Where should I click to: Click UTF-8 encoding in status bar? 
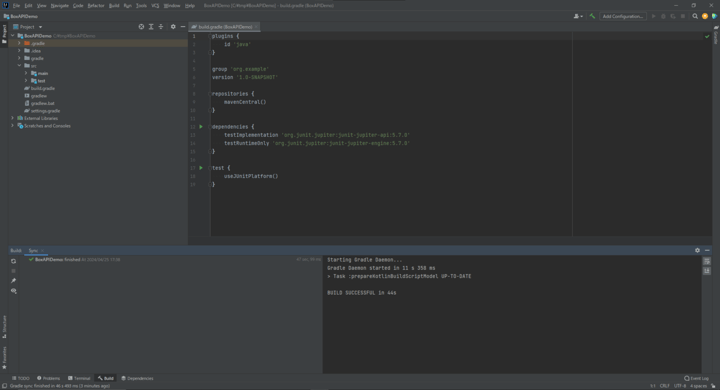pyautogui.click(x=680, y=386)
